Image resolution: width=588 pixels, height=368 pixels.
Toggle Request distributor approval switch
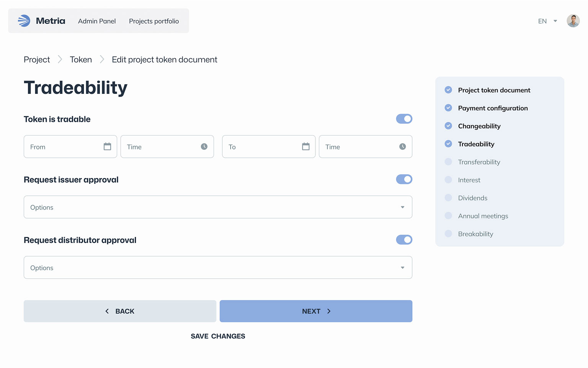(x=404, y=240)
